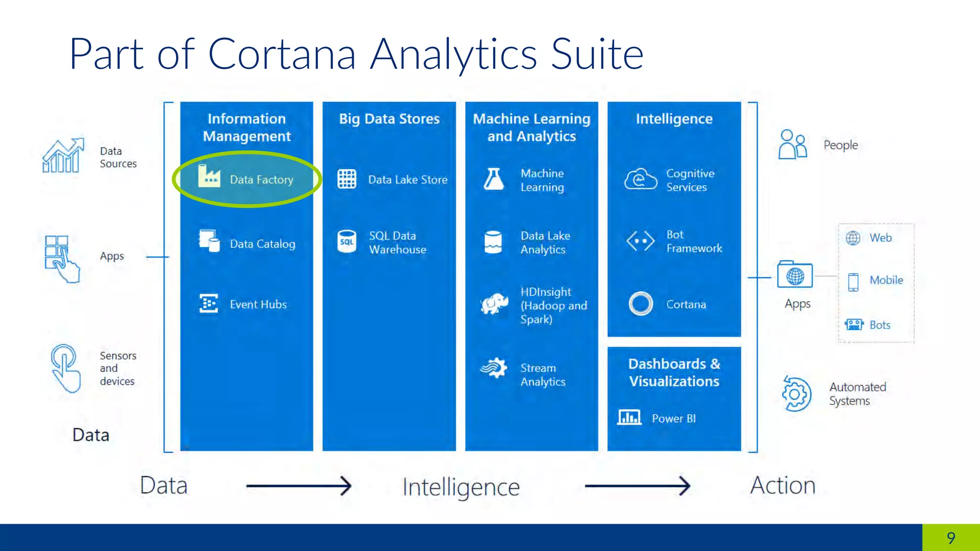Click the Data Lake Analytics label
Image resolution: width=980 pixels, height=551 pixels.
[x=545, y=242]
